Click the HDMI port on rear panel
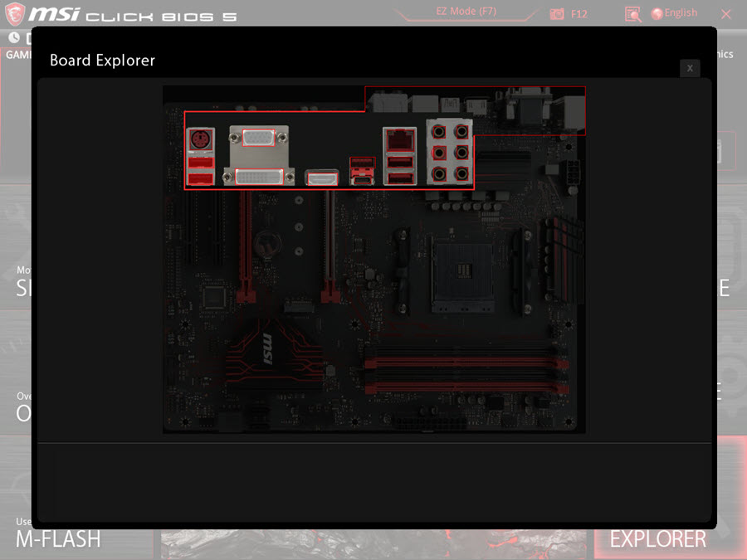The width and height of the screenshot is (747, 560). pos(322,177)
